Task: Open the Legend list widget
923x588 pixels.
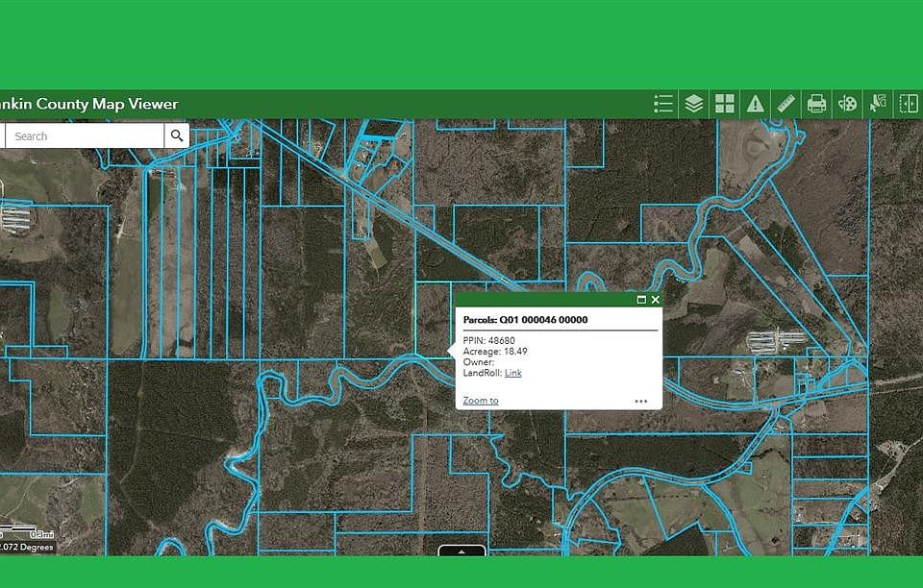Action: tap(662, 104)
